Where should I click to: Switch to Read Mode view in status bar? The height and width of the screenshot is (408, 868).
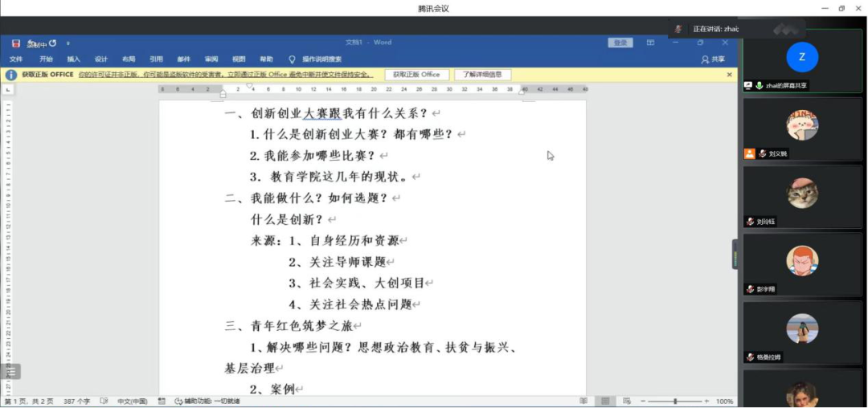click(584, 401)
